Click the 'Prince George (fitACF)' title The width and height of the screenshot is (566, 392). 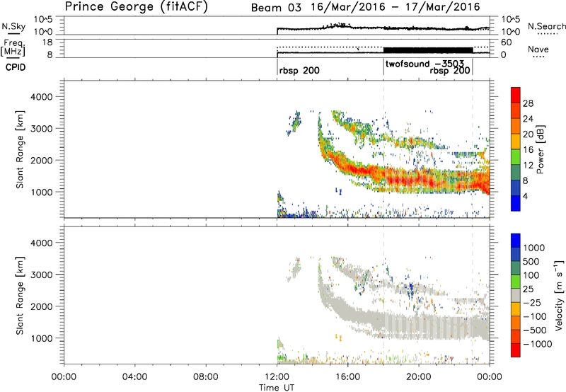click(137, 7)
